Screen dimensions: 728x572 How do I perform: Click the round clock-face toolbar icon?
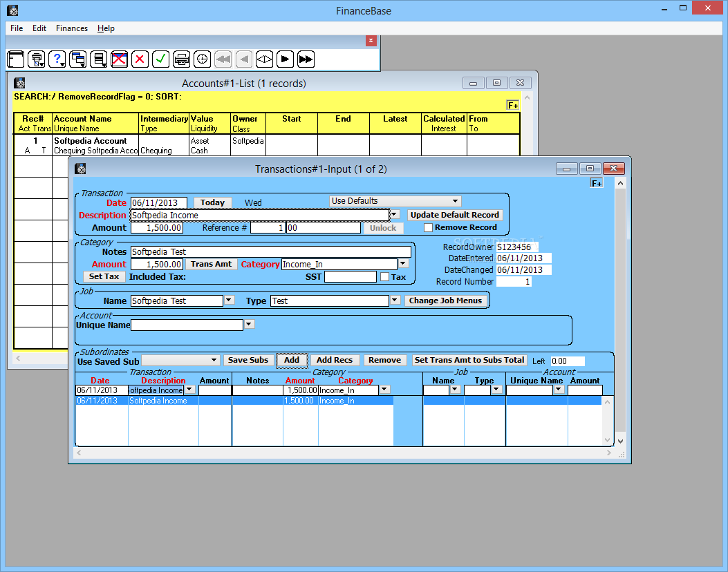coord(202,59)
